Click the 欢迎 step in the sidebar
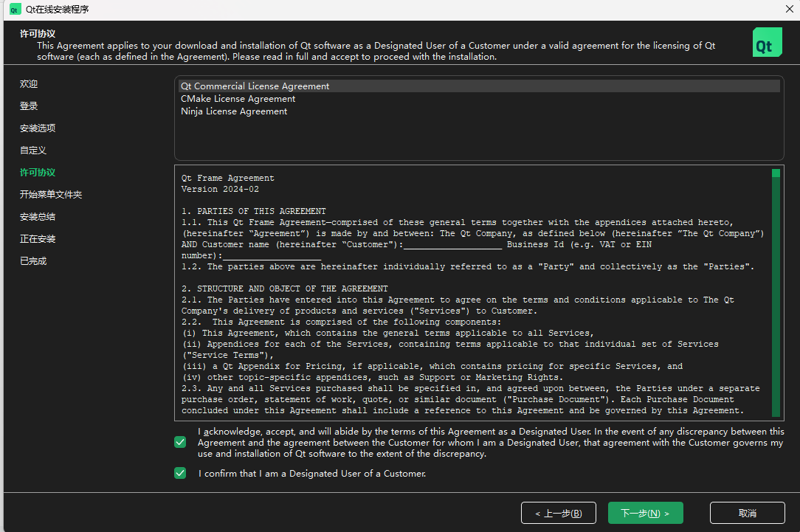Image resolution: width=800 pixels, height=532 pixels. point(29,84)
